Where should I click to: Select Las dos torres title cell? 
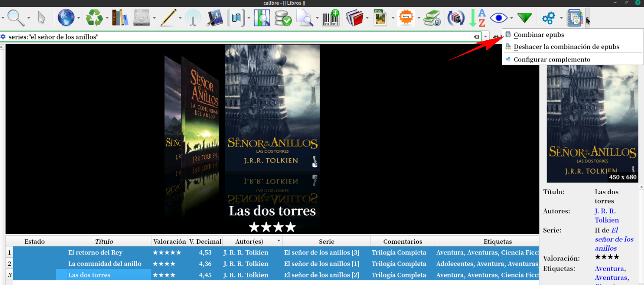(104, 275)
